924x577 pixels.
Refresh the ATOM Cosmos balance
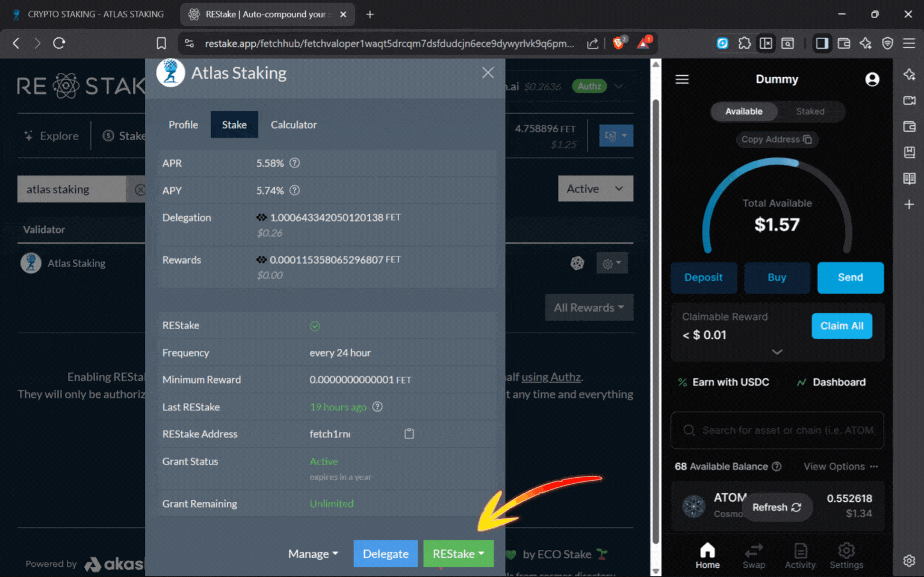tap(777, 507)
